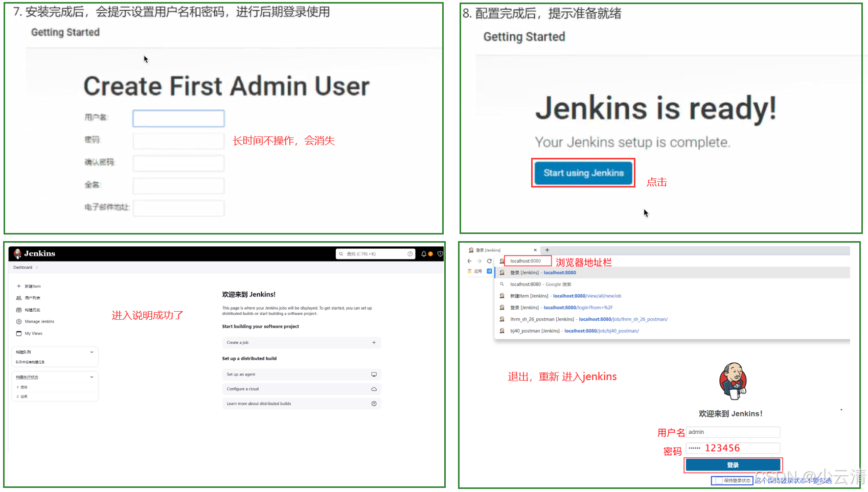Click the 全名 input field
The height and width of the screenshot is (492, 868).
pyautogui.click(x=178, y=186)
